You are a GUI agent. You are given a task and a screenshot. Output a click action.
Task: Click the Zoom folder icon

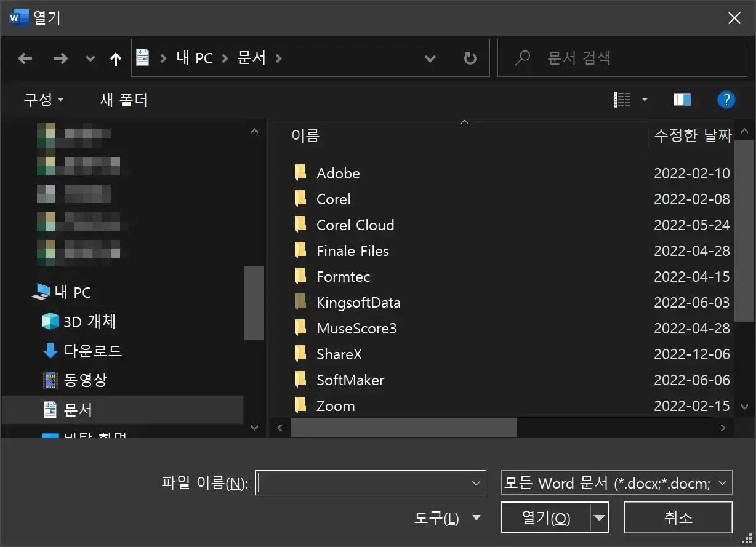(300, 405)
